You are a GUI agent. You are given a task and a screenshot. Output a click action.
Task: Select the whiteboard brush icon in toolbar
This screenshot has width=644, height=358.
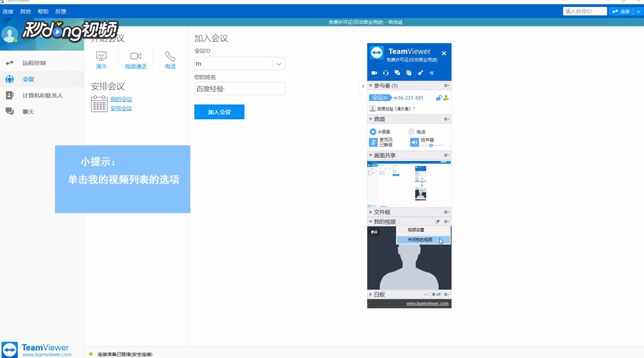click(x=420, y=73)
